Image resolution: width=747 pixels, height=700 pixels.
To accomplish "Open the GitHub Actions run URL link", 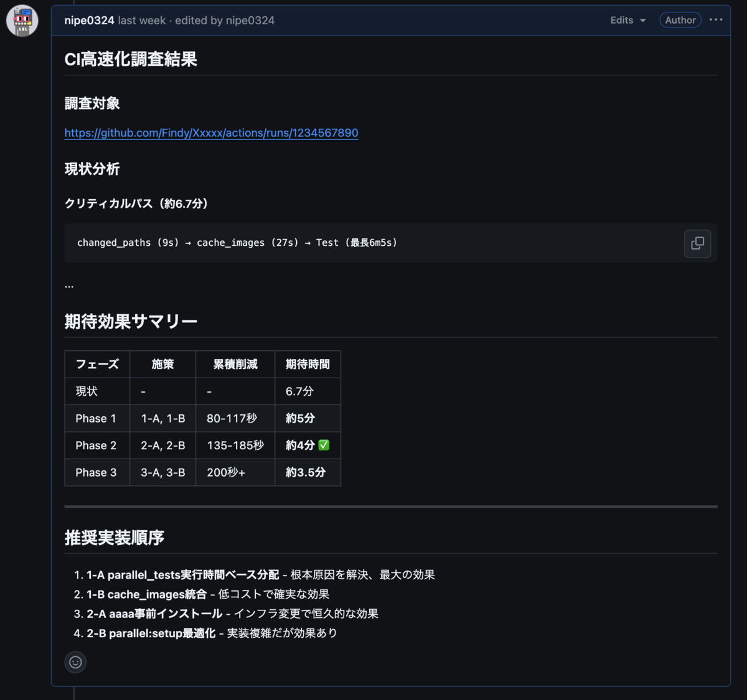I will (211, 133).
